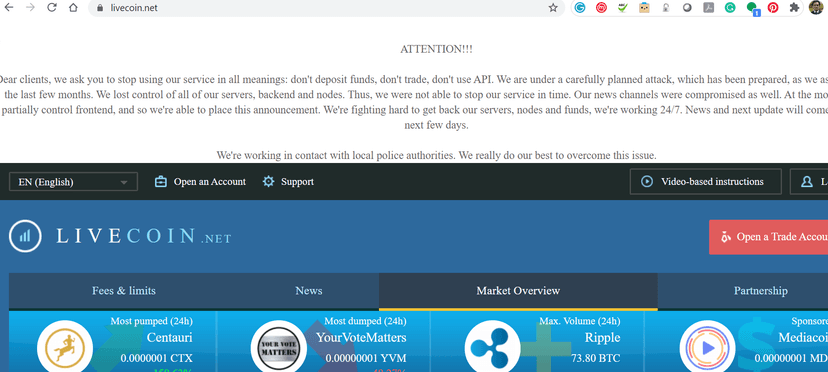This screenshot has width=828, height=372.
Task: Open the Extensions puzzle piece menu
Action: tap(794, 8)
